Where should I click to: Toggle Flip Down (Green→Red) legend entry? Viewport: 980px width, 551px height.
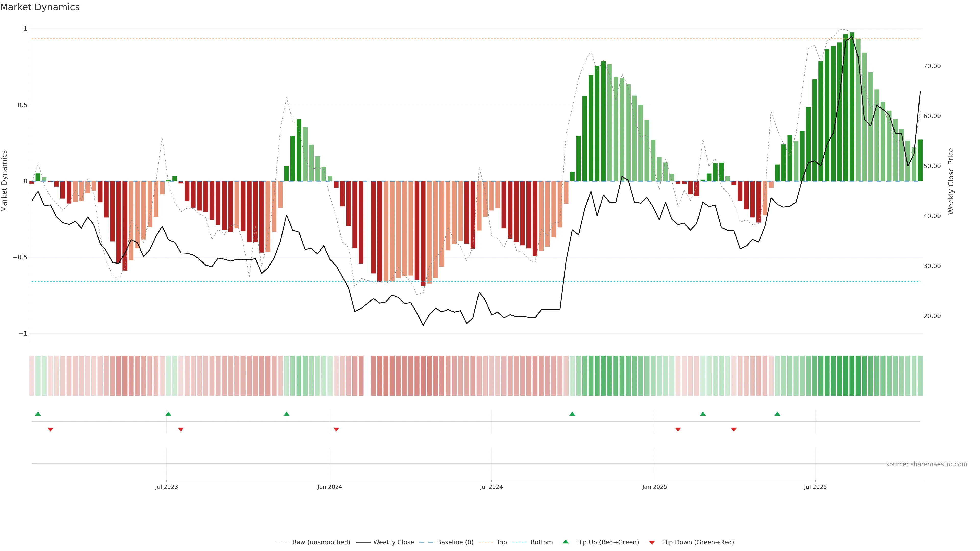click(x=698, y=542)
